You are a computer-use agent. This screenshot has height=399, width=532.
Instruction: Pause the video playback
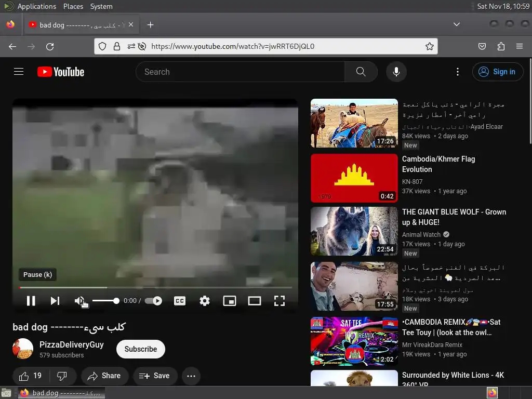(31, 301)
